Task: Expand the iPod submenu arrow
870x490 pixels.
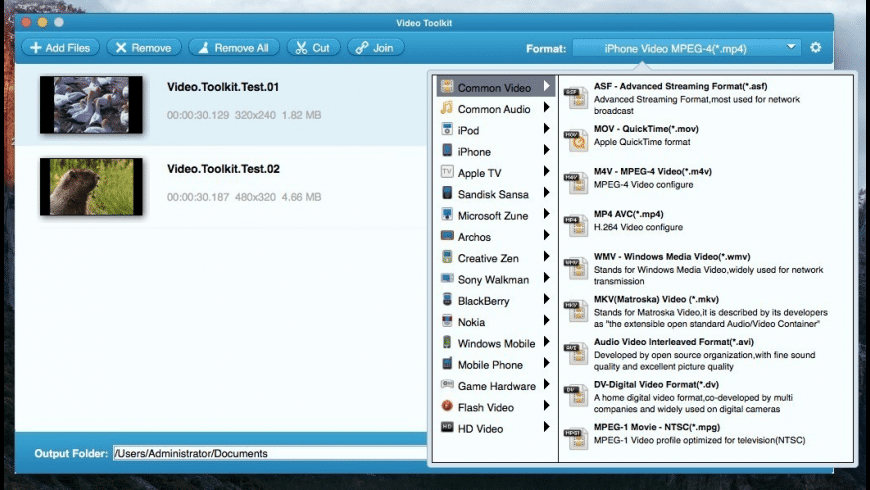Action: [x=547, y=129]
